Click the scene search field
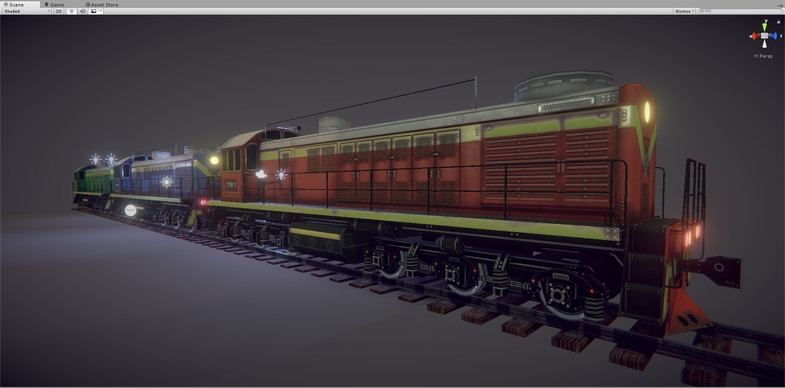The height and width of the screenshot is (388, 785). (740, 11)
